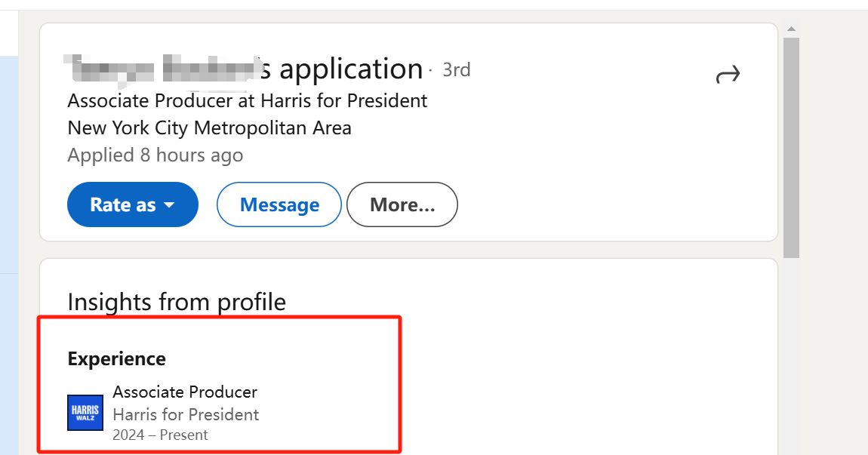The width and height of the screenshot is (868, 455).
Task: Click the 3rd degree connection badge
Action: 457,69
